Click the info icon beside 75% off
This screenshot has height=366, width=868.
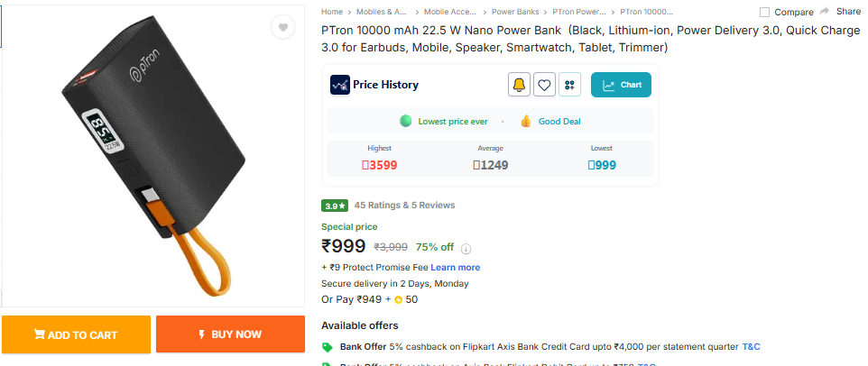466,248
